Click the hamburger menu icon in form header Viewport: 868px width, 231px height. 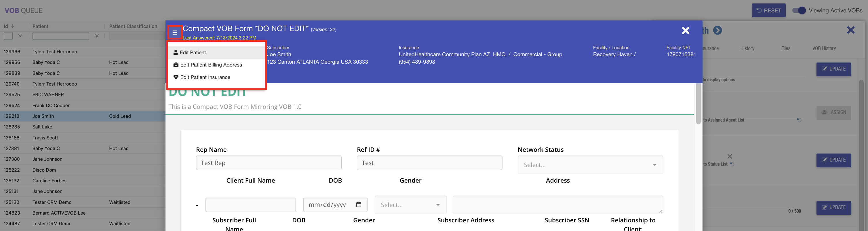[x=174, y=33]
